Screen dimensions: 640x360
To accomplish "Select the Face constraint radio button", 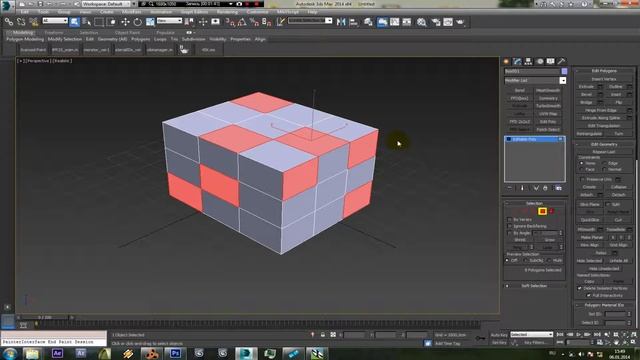I will click(x=582, y=169).
